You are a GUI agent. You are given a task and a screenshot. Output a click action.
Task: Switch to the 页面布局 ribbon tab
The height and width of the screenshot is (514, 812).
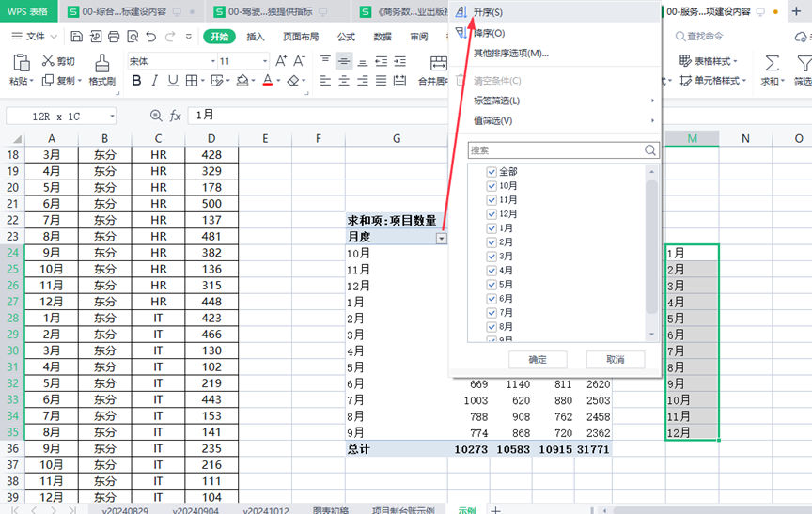click(301, 37)
